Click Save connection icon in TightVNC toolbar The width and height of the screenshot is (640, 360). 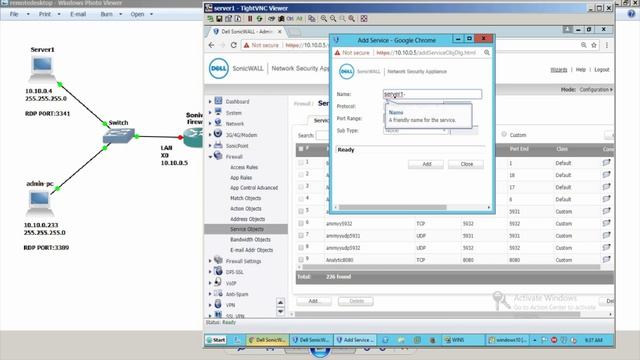click(219, 19)
